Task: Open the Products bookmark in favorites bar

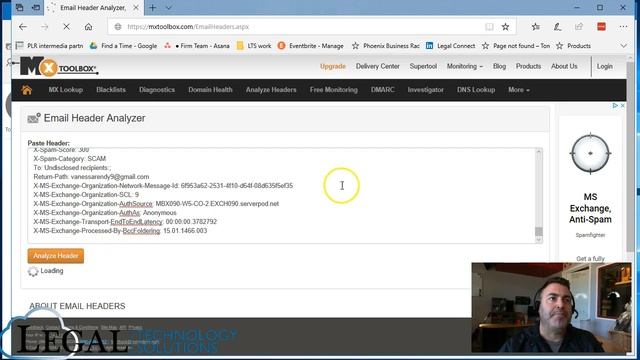Action: pos(574,46)
